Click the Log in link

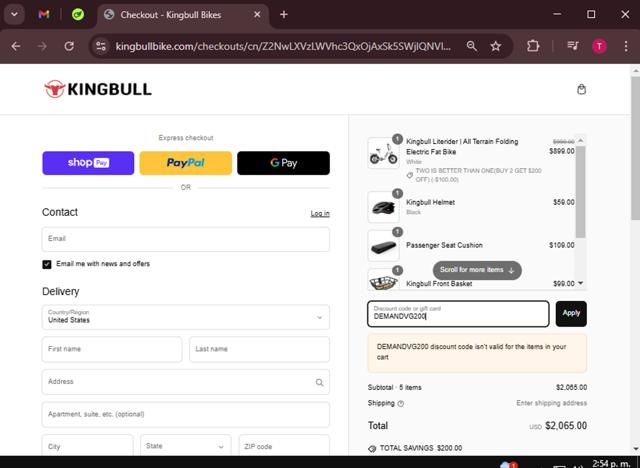320,213
